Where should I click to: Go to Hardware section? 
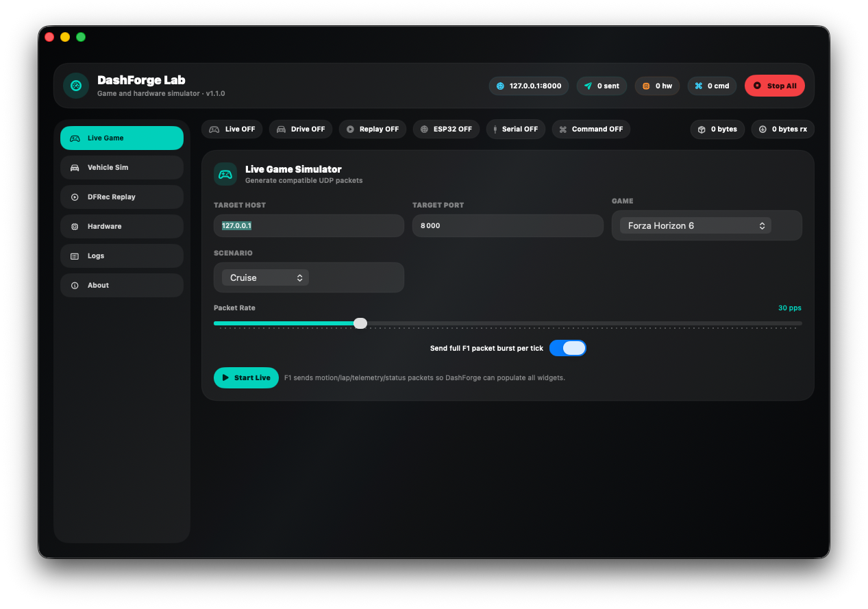point(122,226)
